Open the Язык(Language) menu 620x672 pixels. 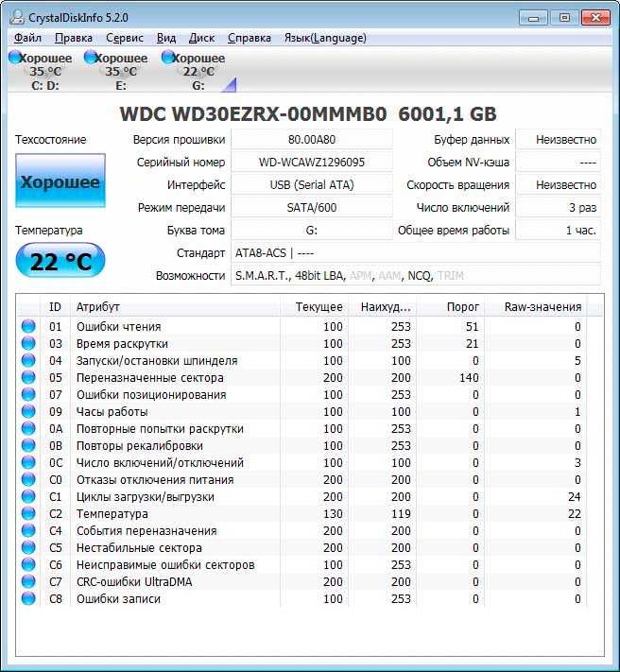[x=325, y=38]
